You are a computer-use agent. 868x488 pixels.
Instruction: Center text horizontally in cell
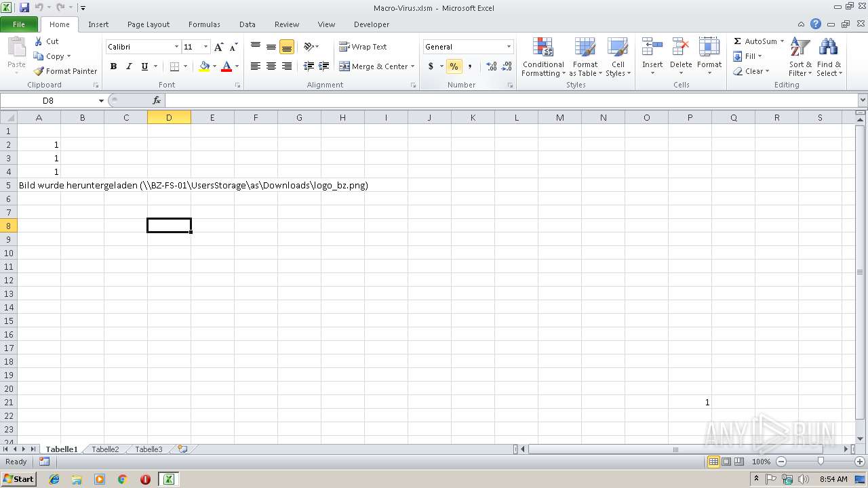tap(271, 66)
